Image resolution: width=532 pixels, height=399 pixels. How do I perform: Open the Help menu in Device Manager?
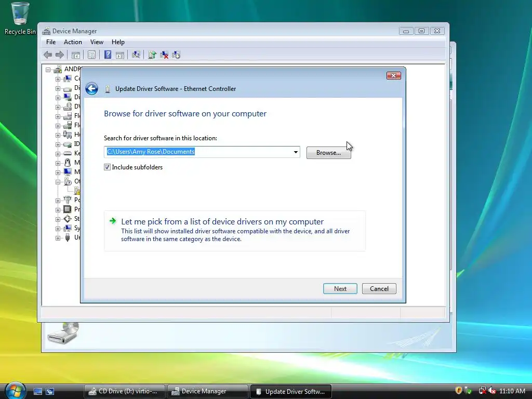coord(118,42)
